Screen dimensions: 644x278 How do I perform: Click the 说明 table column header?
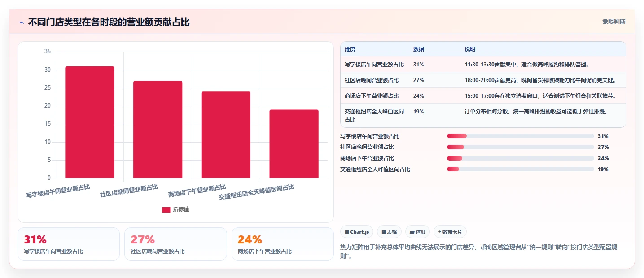pyautogui.click(x=470, y=49)
